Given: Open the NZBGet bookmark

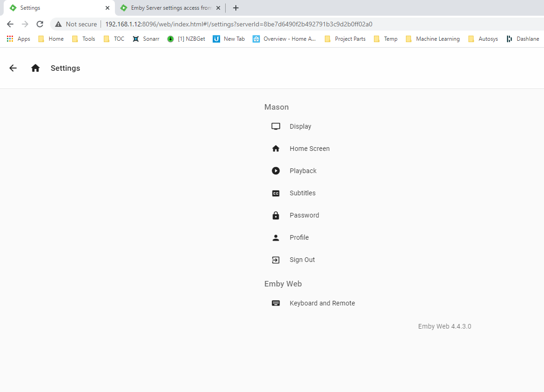Looking at the screenshot, I should (186, 39).
